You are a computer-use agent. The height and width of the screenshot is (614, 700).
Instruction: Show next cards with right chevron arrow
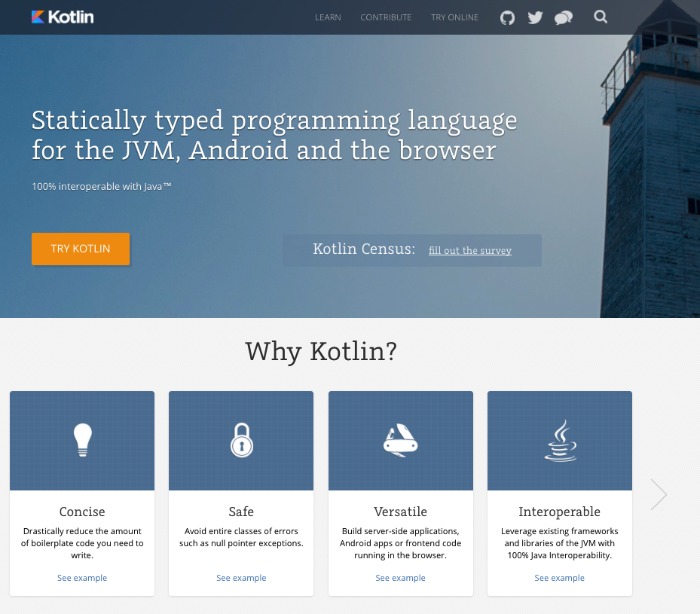pos(659,494)
